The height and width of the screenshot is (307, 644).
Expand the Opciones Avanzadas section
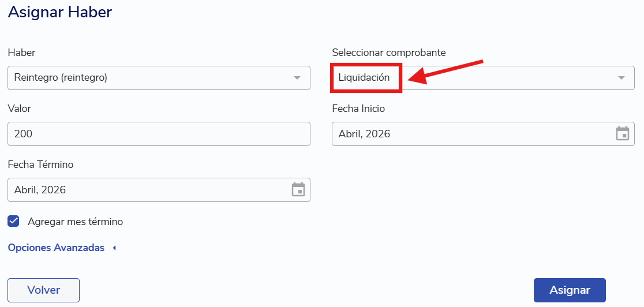56,248
